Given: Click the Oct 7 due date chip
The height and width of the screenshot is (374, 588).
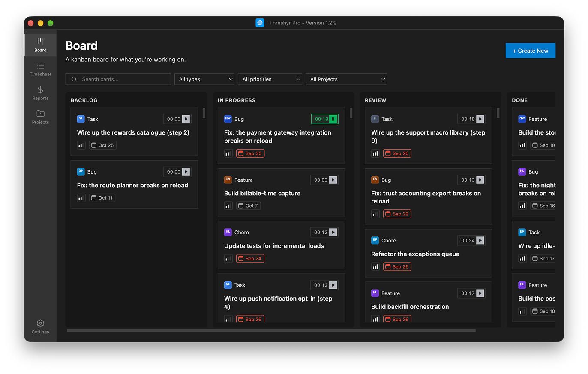Looking at the screenshot, I should point(249,206).
